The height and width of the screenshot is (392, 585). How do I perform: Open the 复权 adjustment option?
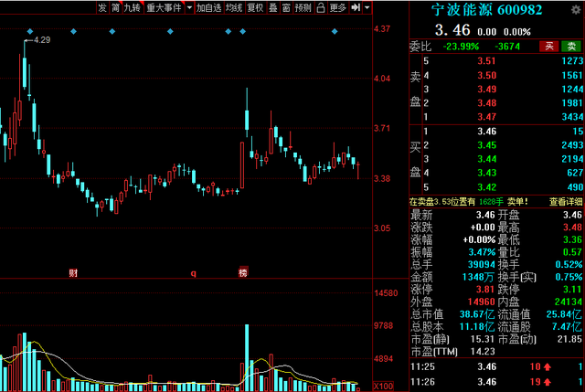coord(256,7)
